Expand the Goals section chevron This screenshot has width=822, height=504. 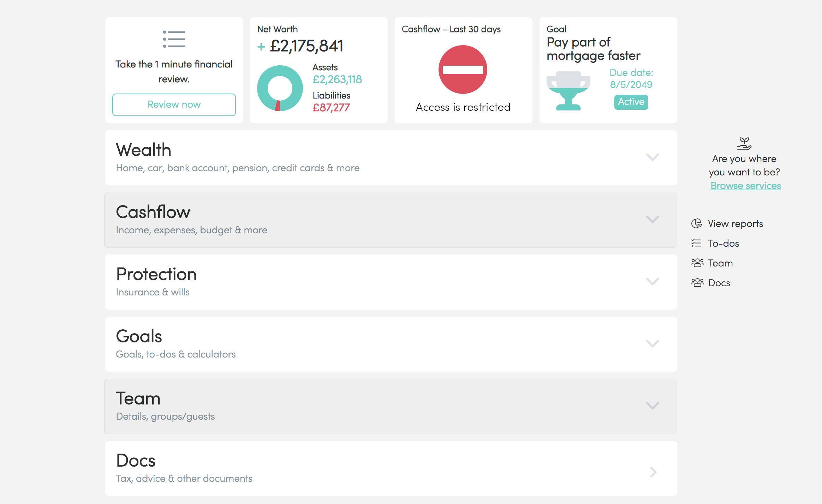tap(653, 343)
